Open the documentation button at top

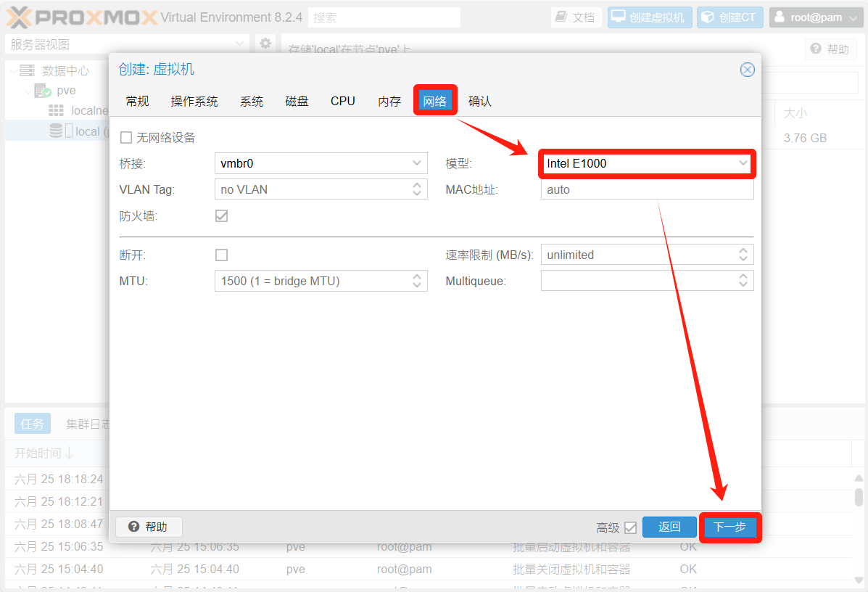(x=576, y=17)
